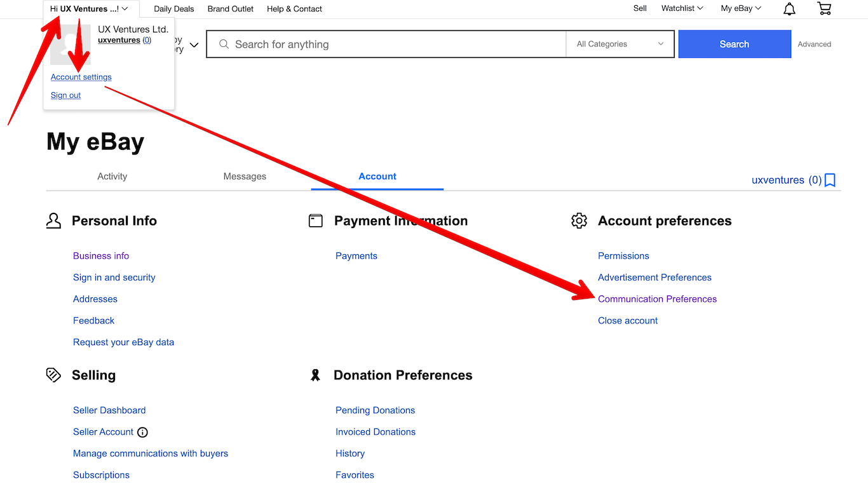Open Sign in and security
This screenshot has height=488, width=868.
tap(114, 278)
